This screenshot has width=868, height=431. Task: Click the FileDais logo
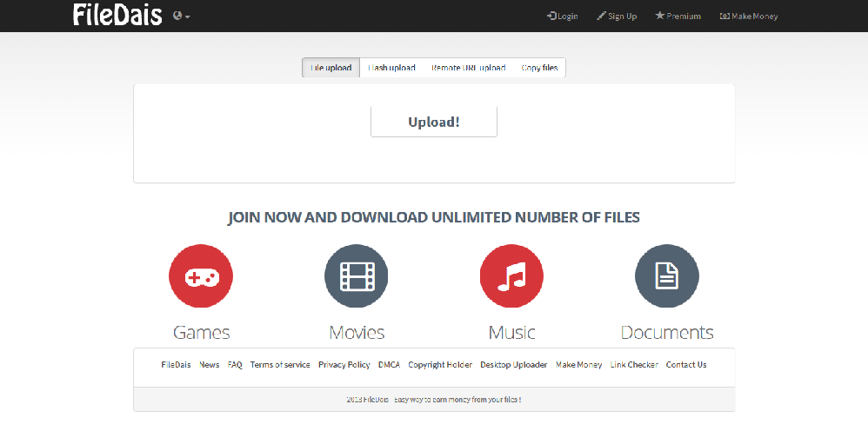117,15
